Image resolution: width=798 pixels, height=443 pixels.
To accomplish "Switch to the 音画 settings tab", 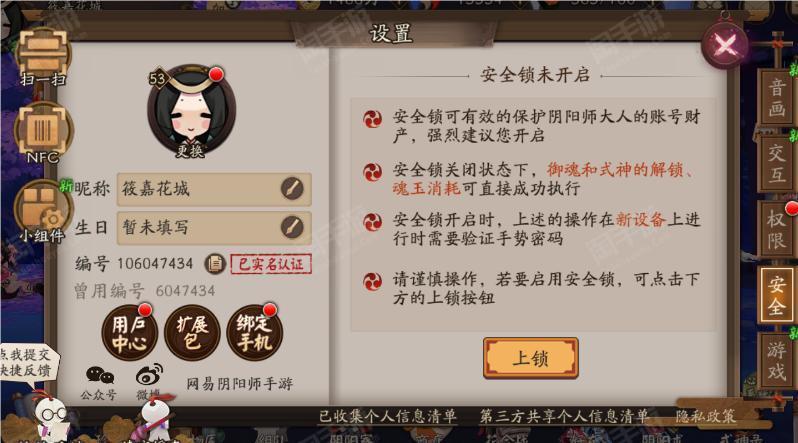I will (777, 98).
